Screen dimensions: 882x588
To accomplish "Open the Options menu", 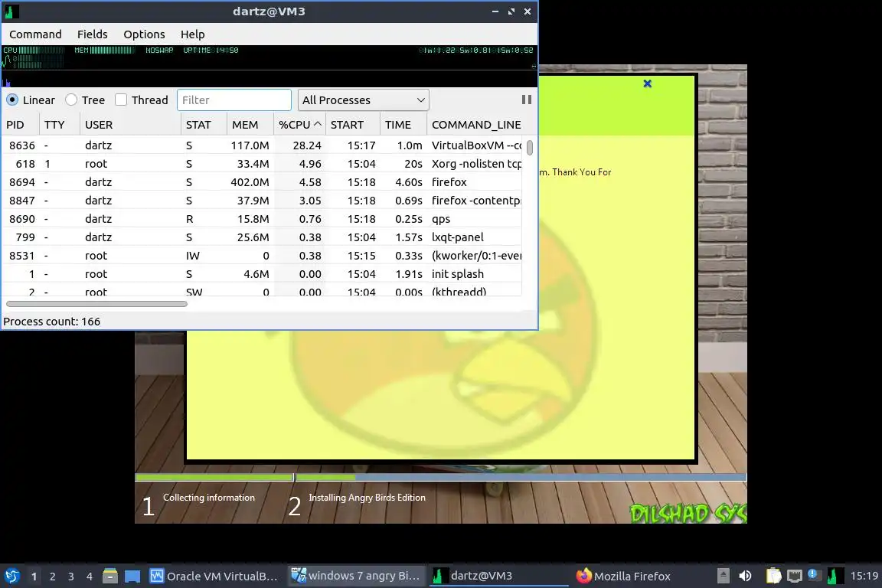I will pos(144,34).
